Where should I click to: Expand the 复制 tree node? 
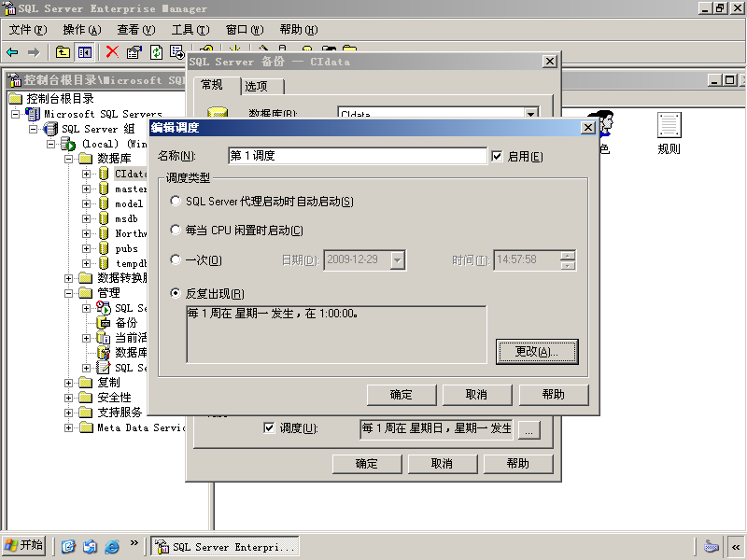point(68,383)
